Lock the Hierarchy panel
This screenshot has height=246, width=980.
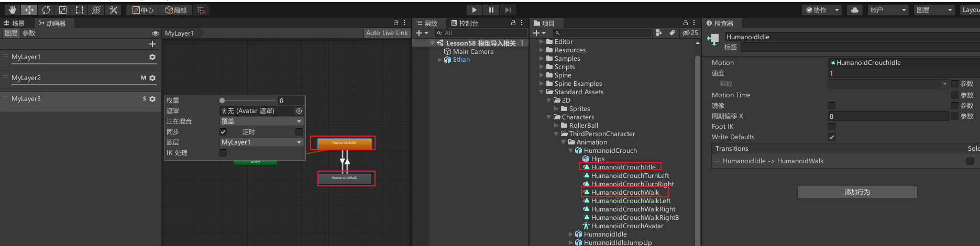pos(513,23)
